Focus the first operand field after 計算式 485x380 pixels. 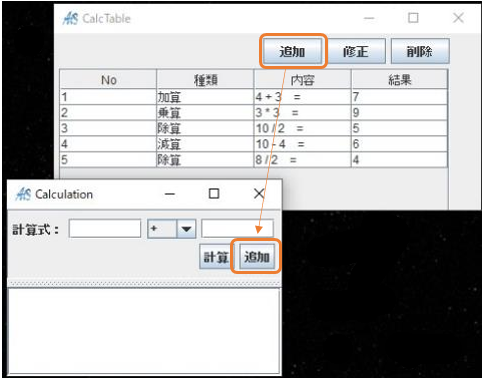pos(105,228)
